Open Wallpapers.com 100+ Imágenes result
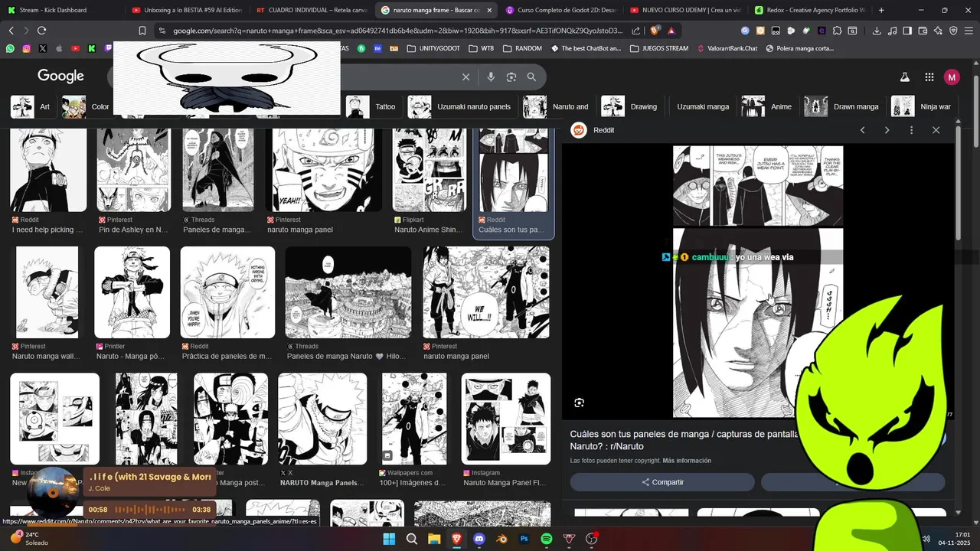The image size is (980, 551). [x=414, y=419]
